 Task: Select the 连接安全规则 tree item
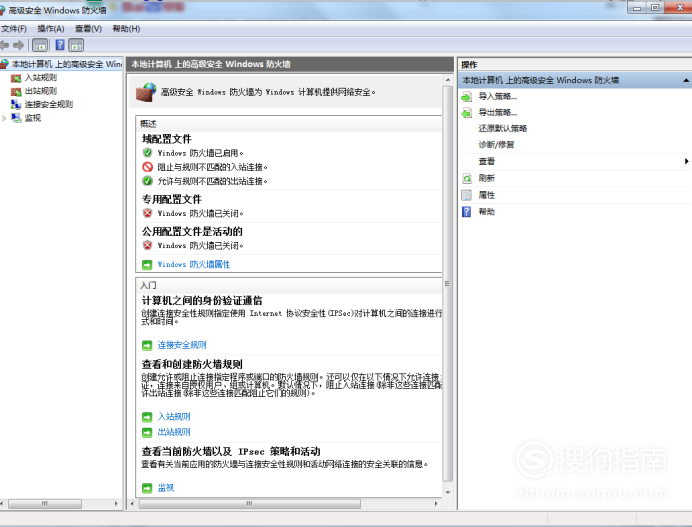tap(49, 104)
